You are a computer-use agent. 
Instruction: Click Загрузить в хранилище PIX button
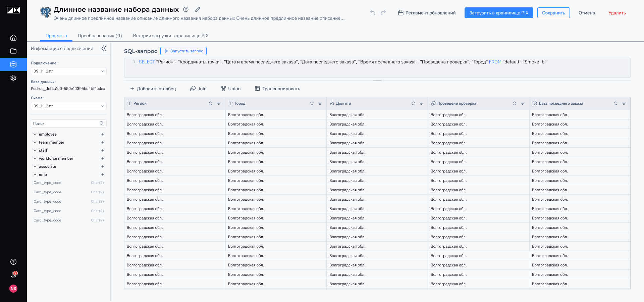[498, 13]
